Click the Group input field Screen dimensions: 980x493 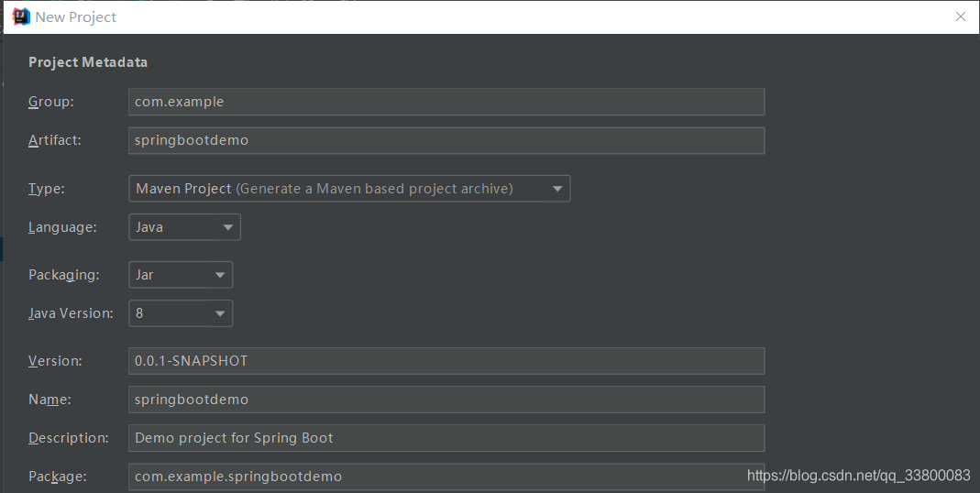click(x=446, y=102)
